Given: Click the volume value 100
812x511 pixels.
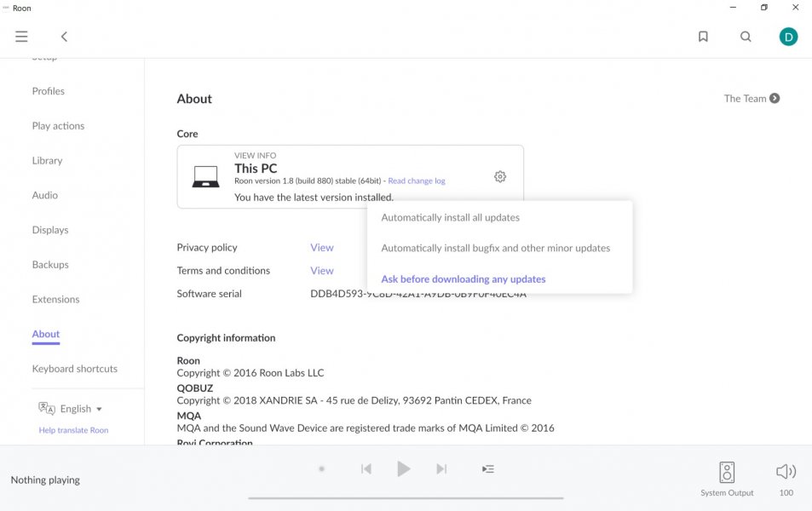Looking at the screenshot, I should [786, 493].
